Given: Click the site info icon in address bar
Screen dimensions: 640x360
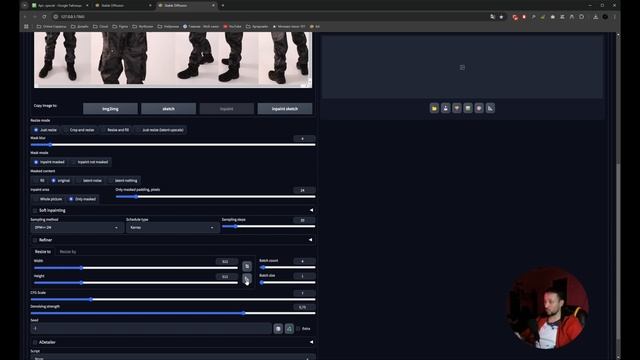Looking at the screenshot, I should 56,17.
